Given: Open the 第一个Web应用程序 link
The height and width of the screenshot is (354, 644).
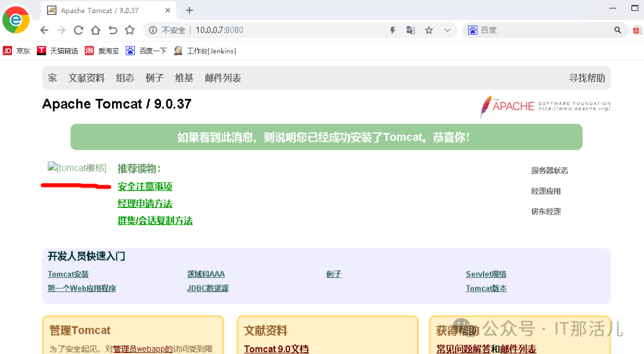Looking at the screenshot, I should click(82, 288).
